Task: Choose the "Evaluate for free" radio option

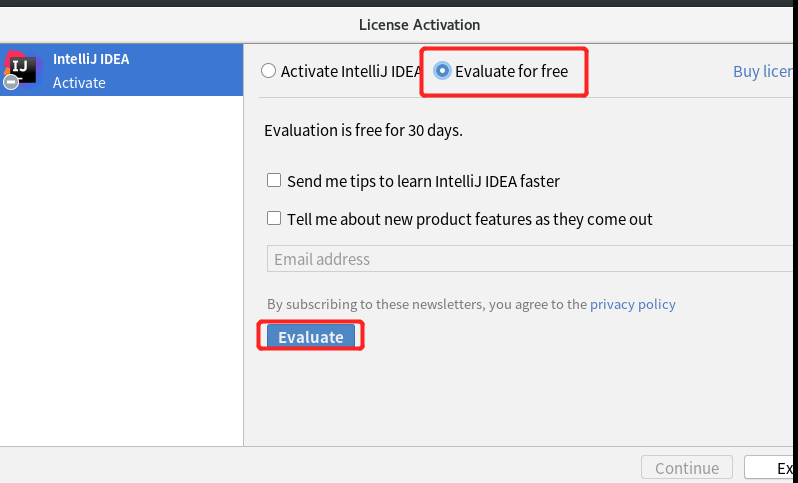Action: [442, 71]
